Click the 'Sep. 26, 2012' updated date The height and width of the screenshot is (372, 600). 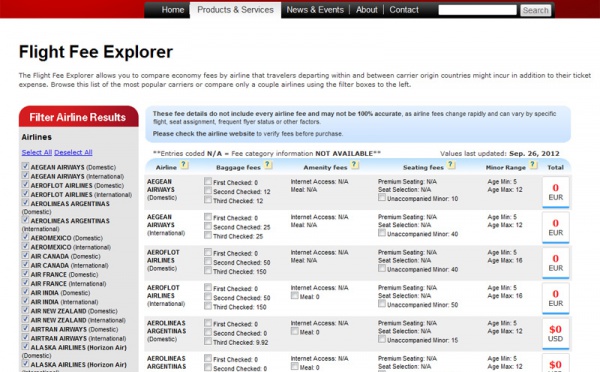[534, 153]
